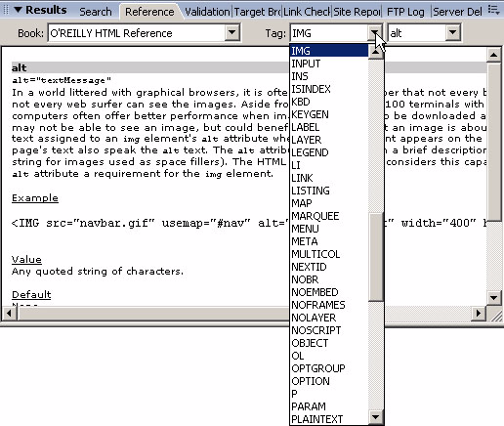Click the Default heading in reference text
Screen dimensions: 504x426
[31, 294]
